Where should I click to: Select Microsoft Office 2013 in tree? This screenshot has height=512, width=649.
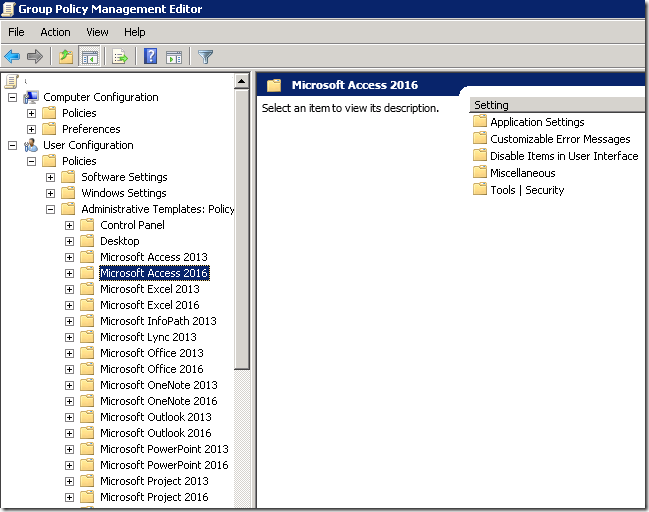point(151,353)
